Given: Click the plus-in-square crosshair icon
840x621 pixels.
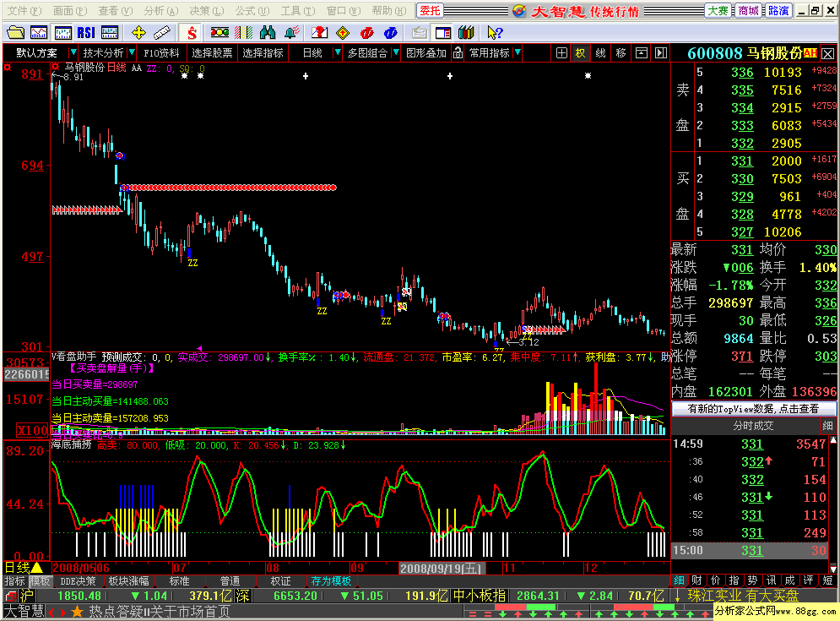Looking at the screenshot, I should pyautogui.click(x=561, y=52).
